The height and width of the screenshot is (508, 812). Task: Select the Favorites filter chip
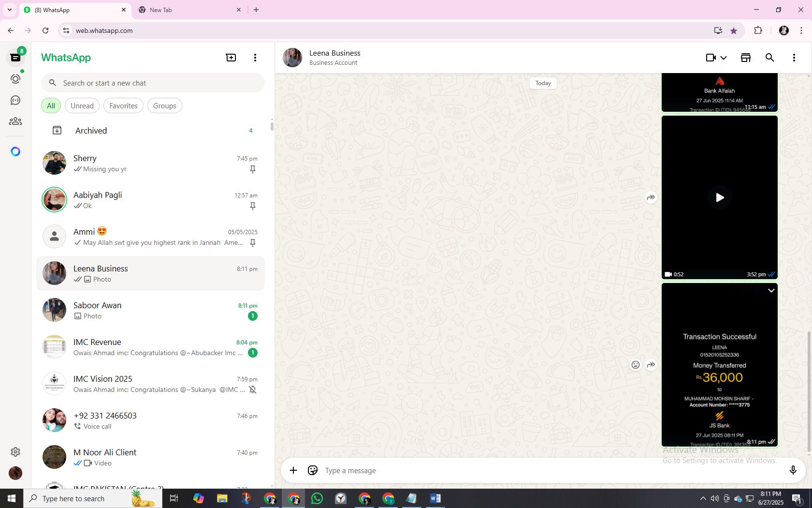(x=123, y=106)
